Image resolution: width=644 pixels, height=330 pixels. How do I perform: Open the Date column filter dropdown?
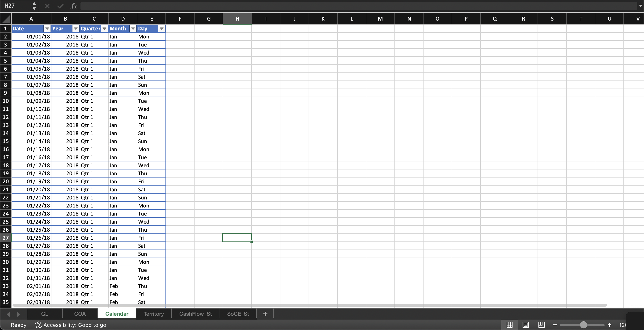(47, 28)
